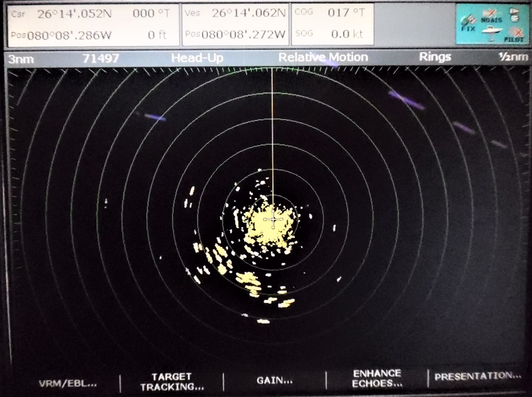Image resolution: width=532 pixels, height=397 pixels.
Task: Open the Target Tracking softkey menu
Action: tap(172, 382)
